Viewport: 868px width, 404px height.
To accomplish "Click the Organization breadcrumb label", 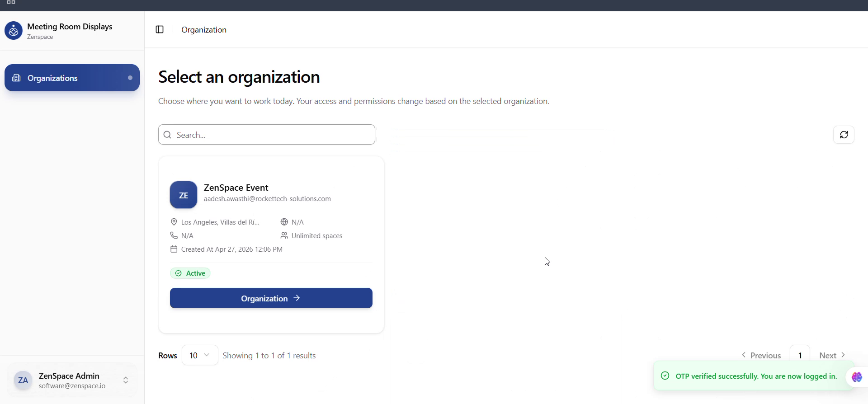I will point(204,30).
